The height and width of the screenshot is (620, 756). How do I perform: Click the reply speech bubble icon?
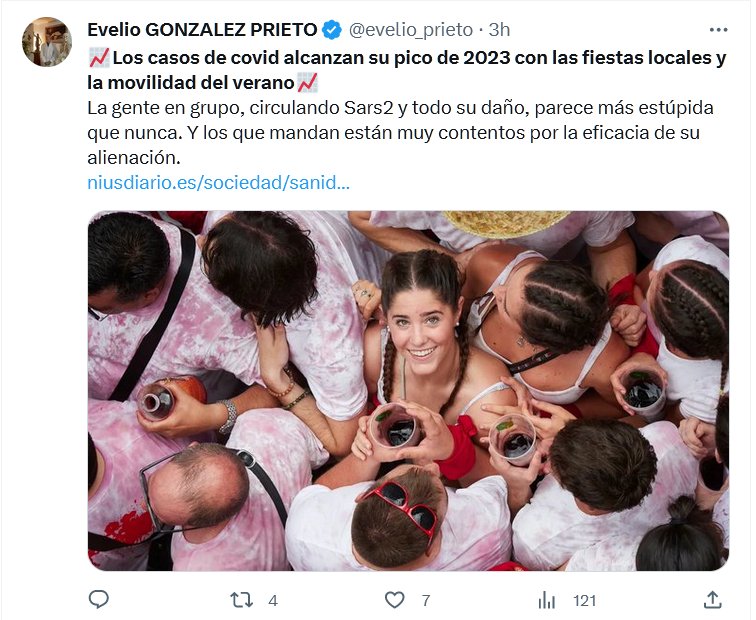(99, 600)
